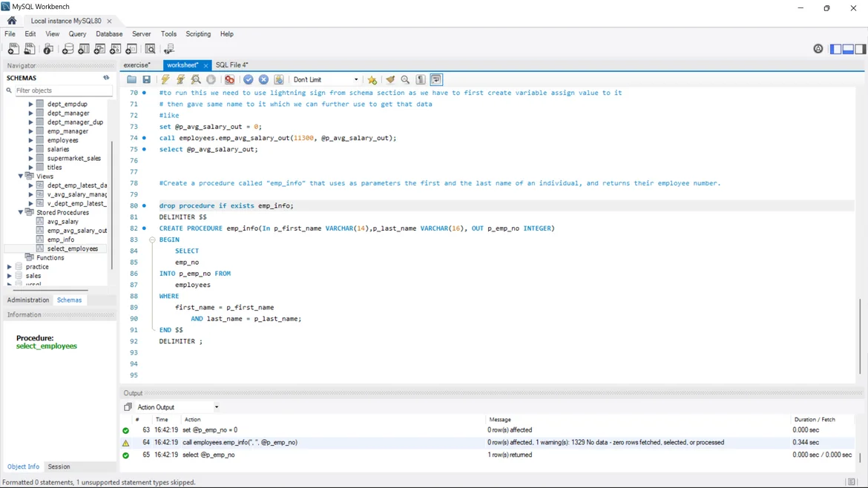Click the Commit transaction checkmark icon
Viewport: 868px width, 488px height.
pos(249,79)
